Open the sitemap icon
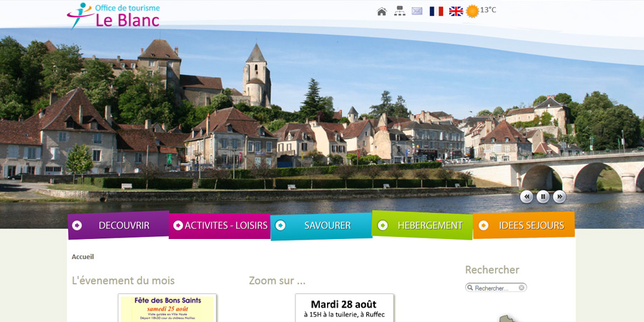644x322 pixels. 400,11
